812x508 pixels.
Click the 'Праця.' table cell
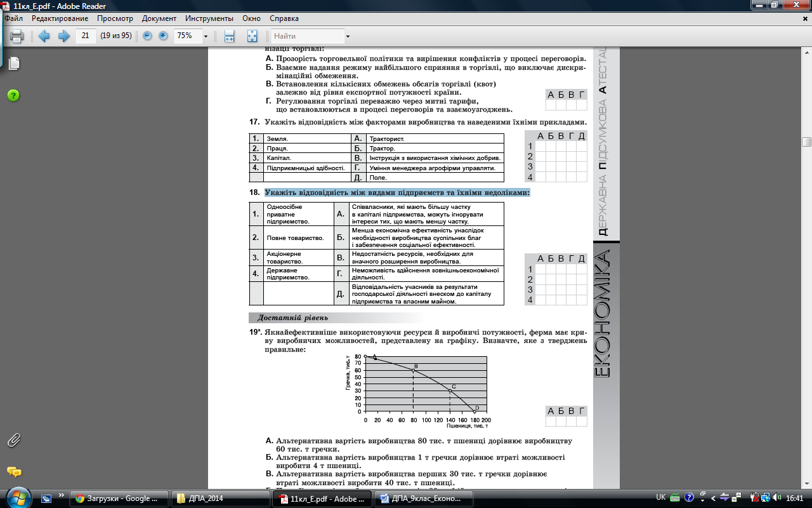[307, 148]
